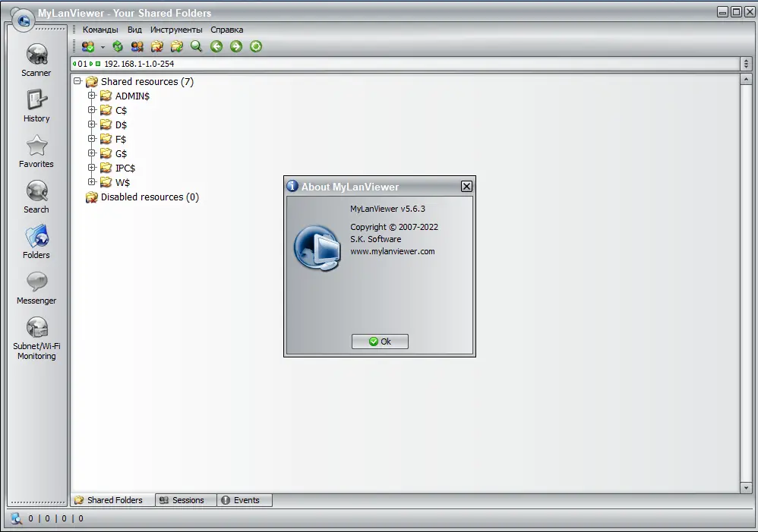Switch to the Events tab

(245, 500)
